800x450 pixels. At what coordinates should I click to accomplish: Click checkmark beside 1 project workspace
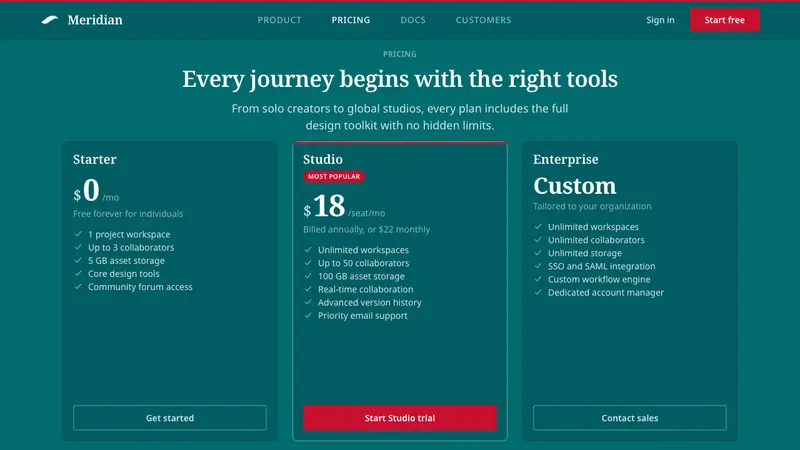pyautogui.click(x=78, y=234)
